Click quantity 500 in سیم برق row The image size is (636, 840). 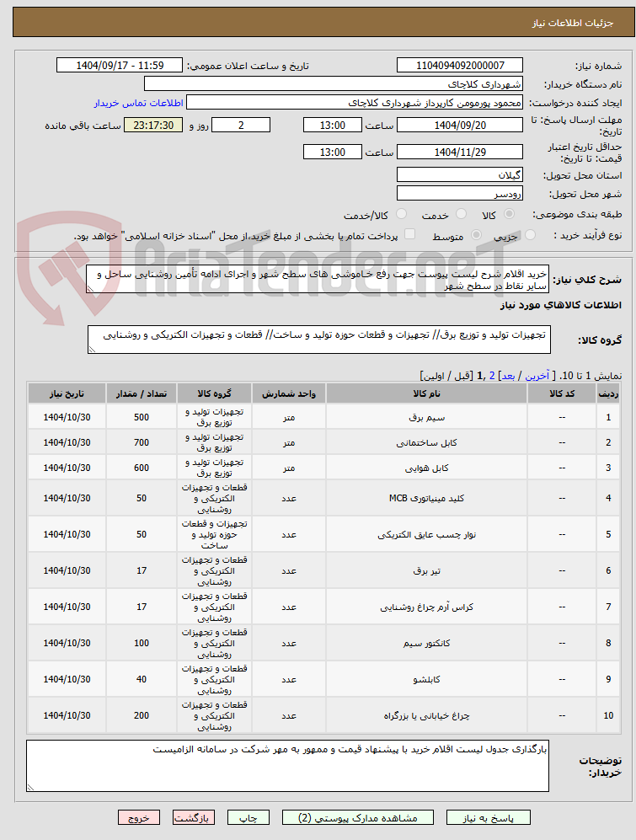click(142, 417)
